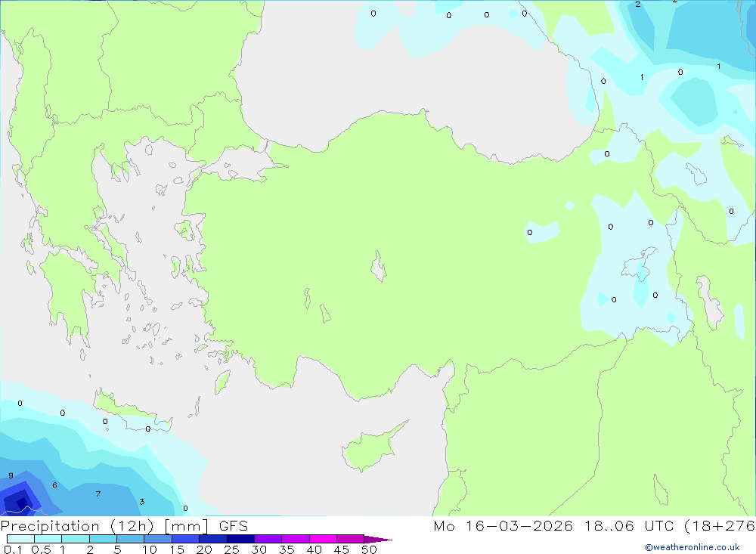Viewport: 756px width, 554px height.
Task: Click the "50" legend scale label
Action: (369, 549)
